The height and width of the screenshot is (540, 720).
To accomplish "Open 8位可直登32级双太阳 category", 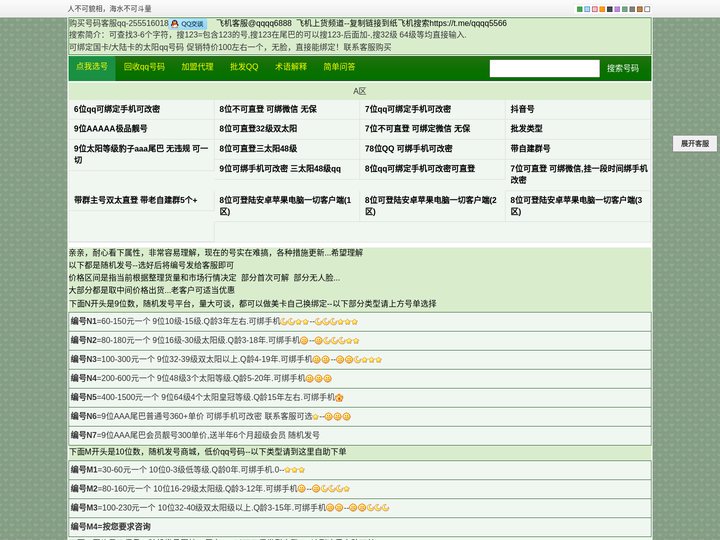I will (x=258, y=129).
